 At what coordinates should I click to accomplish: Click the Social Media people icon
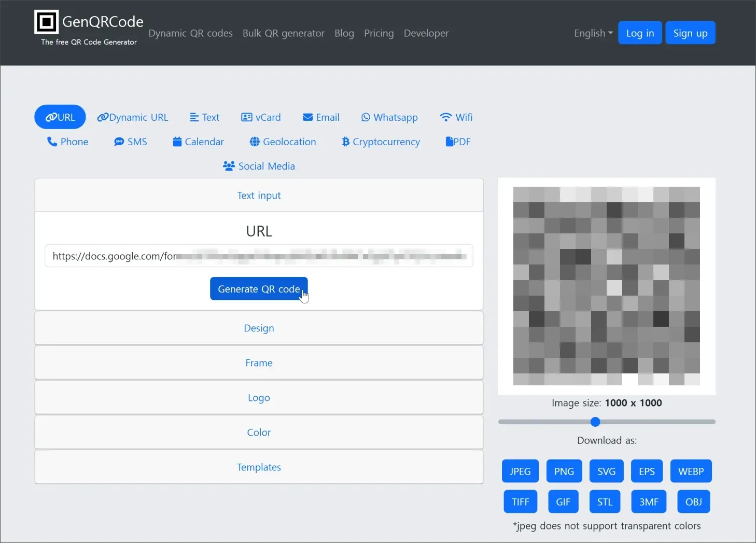[x=229, y=166]
